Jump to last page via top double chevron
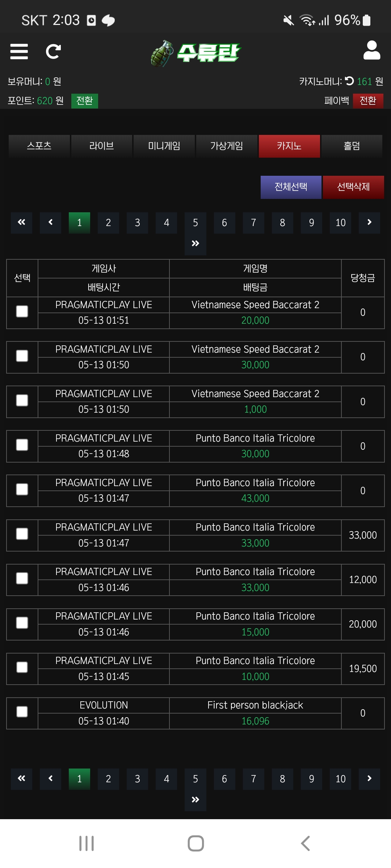 [x=195, y=243]
